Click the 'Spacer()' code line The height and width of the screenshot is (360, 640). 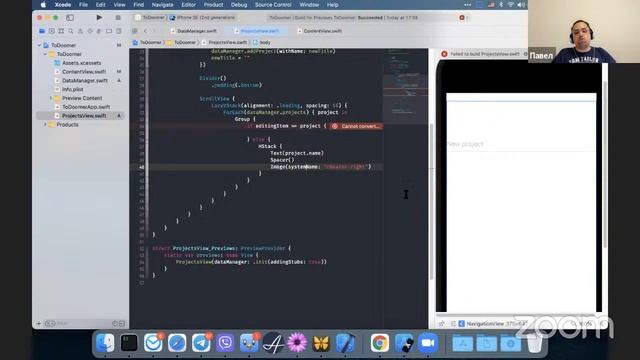[282, 160]
